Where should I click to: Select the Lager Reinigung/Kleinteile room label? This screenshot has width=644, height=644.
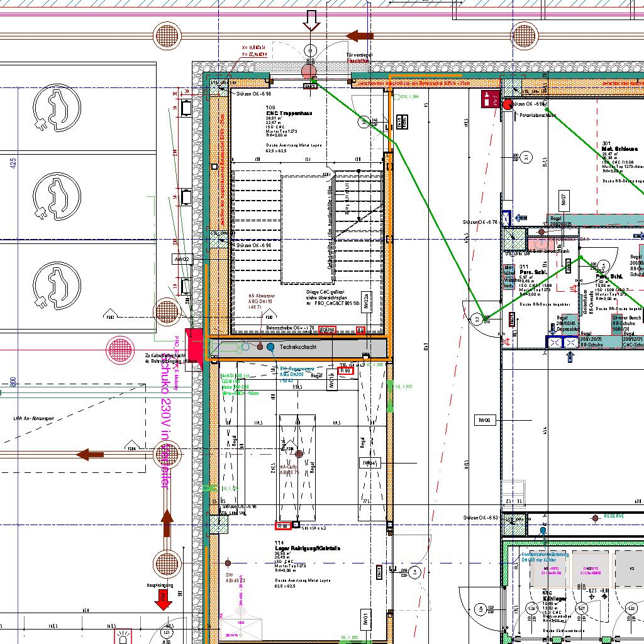coord(307,548)
